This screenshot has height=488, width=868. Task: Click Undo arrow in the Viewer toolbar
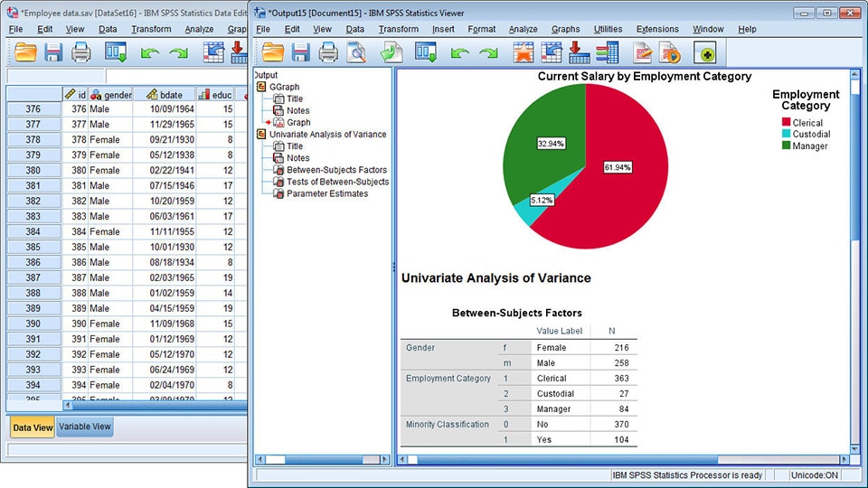(x=460, y=53)
